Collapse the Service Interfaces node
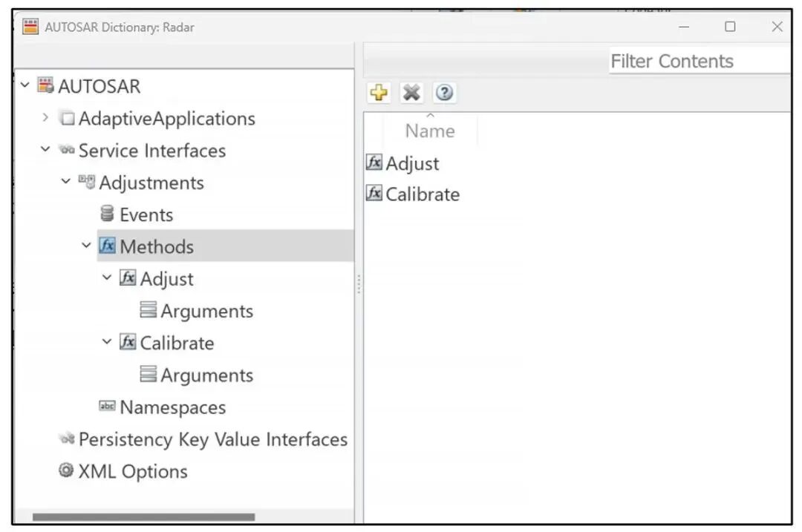This screenshot has height=532, width=802. [45, 149]
